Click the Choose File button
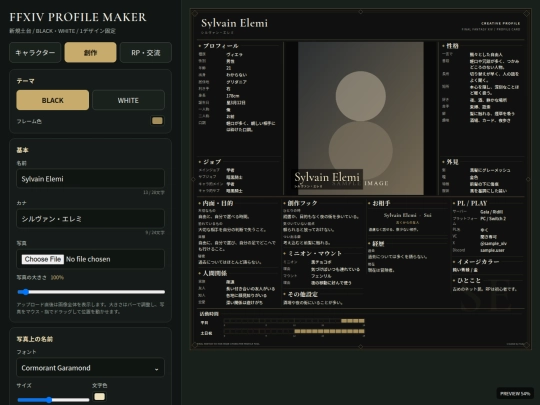 43,259
